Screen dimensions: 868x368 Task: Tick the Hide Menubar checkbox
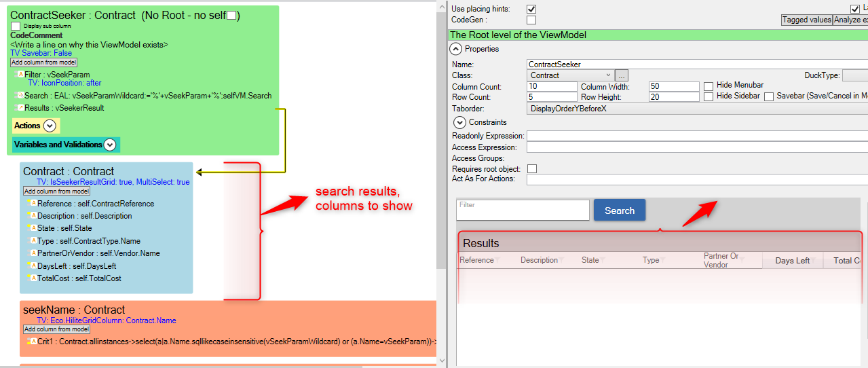709,86
